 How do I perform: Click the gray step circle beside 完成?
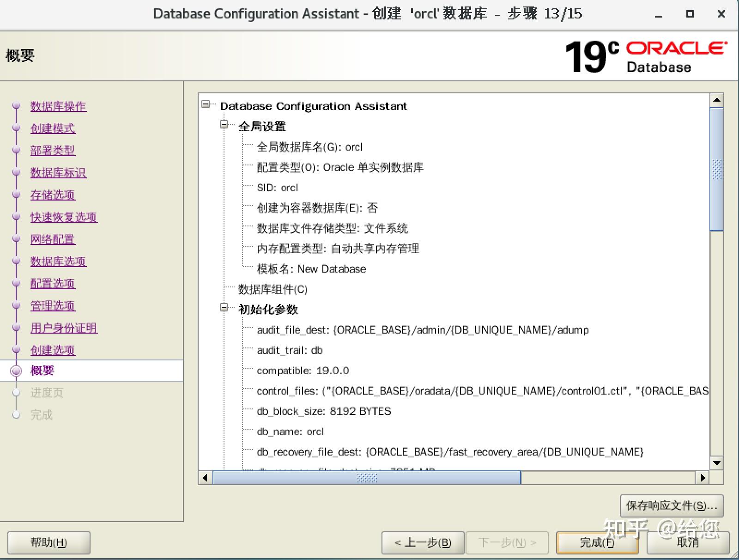17,414
